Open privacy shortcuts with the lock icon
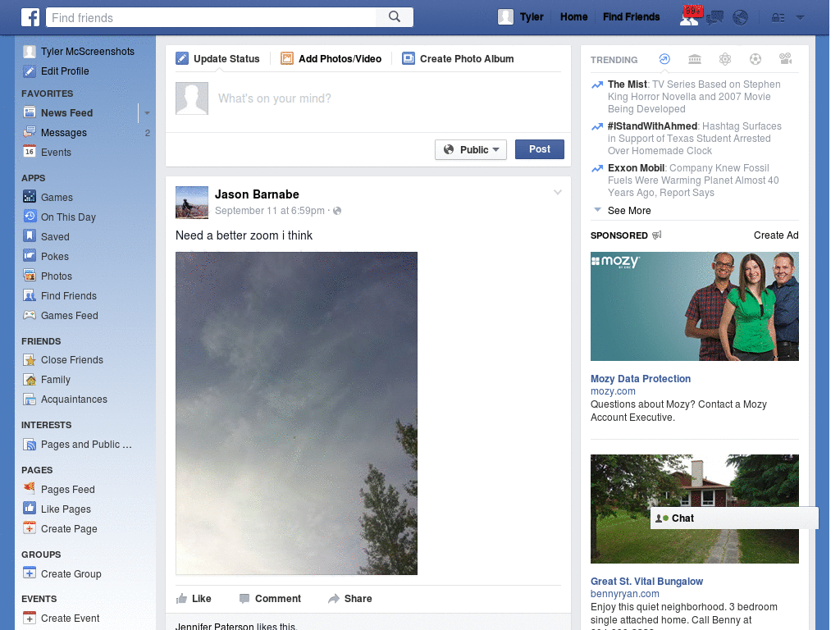The width and height of the screenshot is (840, 630). pyautogui.click(x=778, y=16)
